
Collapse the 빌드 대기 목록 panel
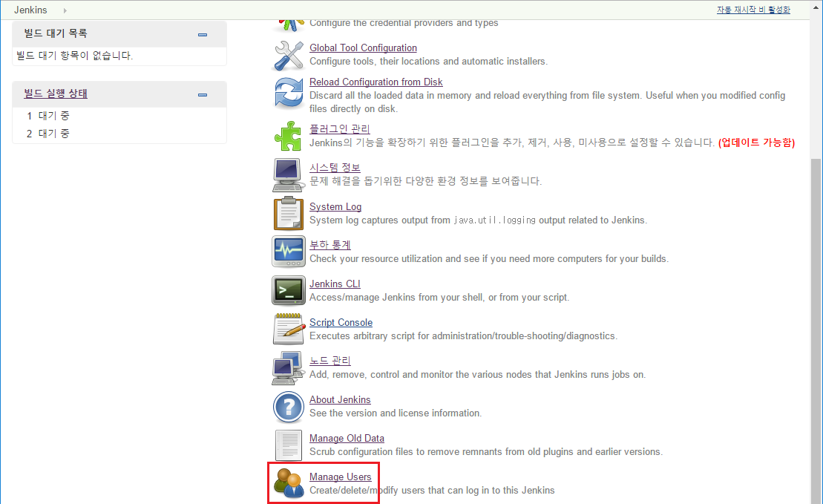tap(203, 35)
